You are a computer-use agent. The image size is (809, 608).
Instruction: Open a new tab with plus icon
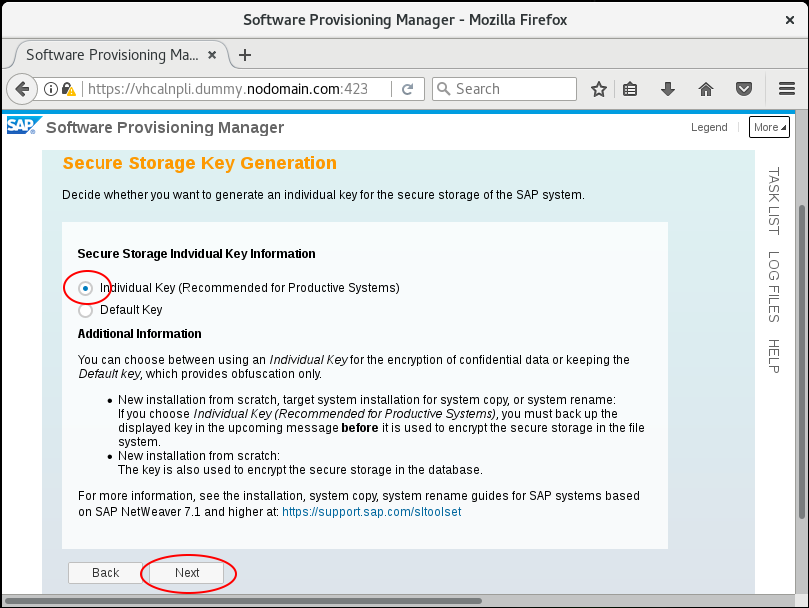coord(245,55)
